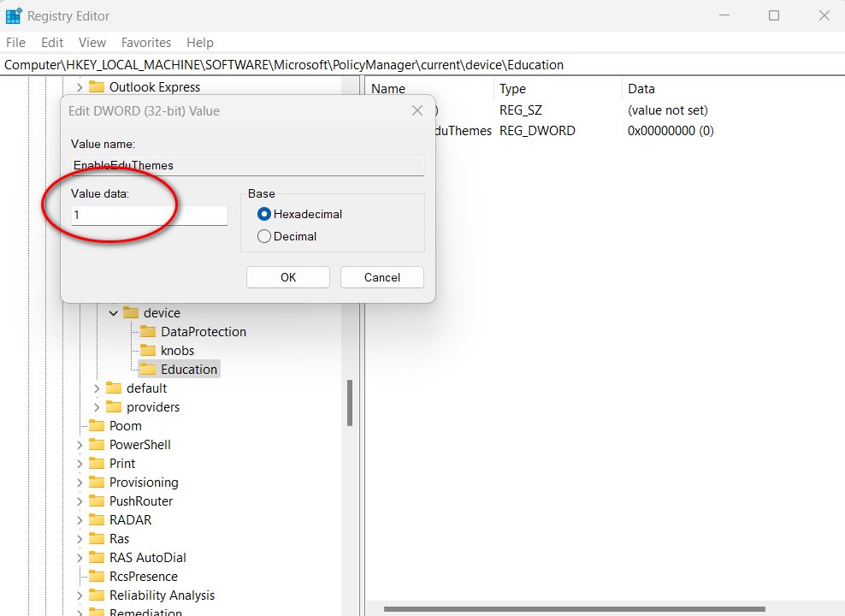The height and width of the screenshot is (616, 845).
Task: Expand the providers registry key
Action: (x=95, y=406)
